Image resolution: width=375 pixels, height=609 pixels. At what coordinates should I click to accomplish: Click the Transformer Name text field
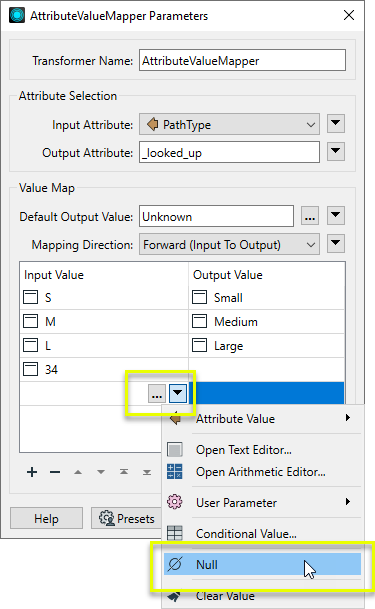pos(242,60)
